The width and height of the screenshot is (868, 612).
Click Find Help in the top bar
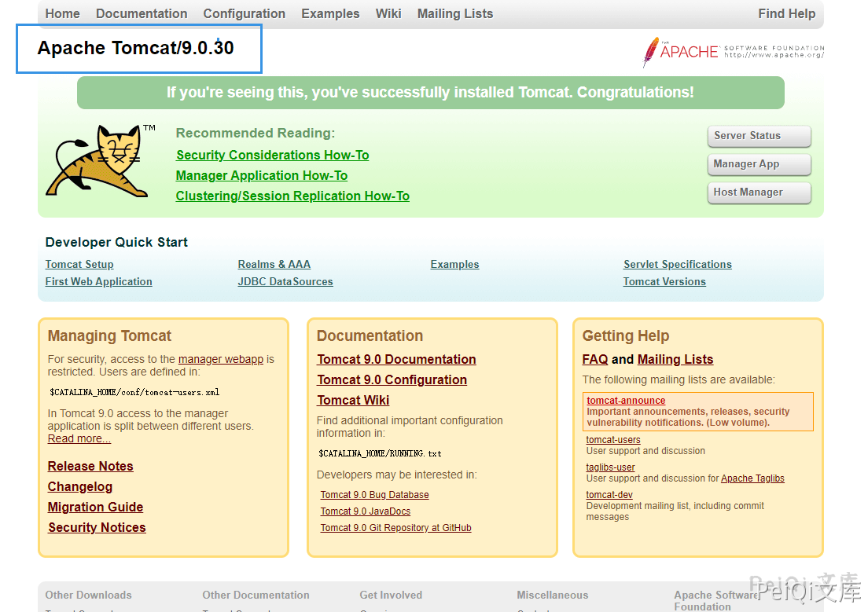[x=786, y=14]
